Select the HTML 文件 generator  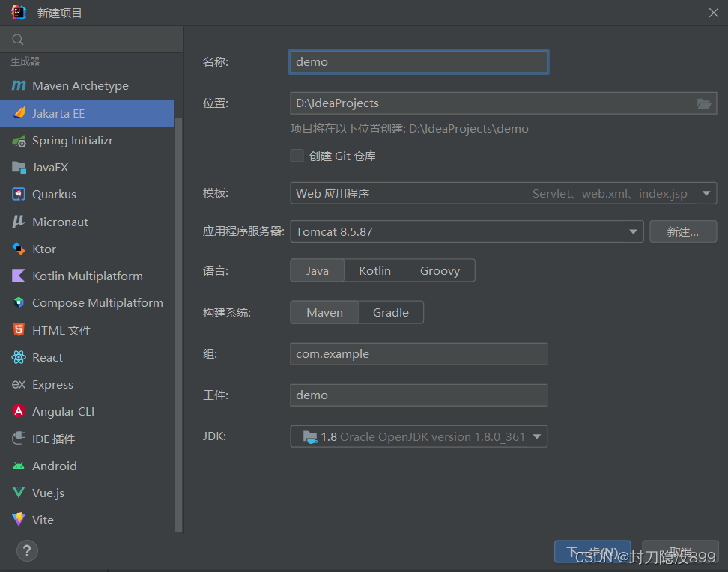pos(87,330)
